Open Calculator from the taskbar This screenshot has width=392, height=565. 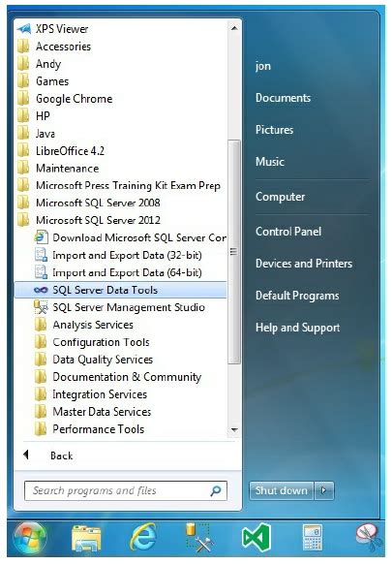point(312,538)
